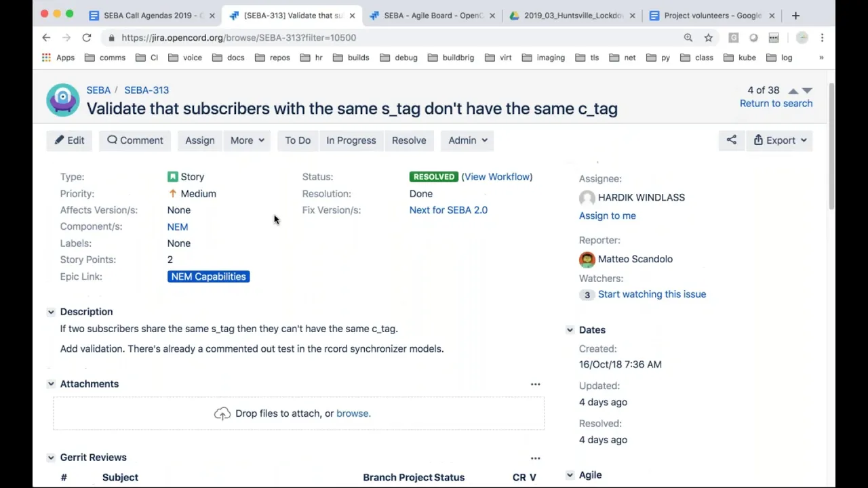868x488 pixels.
Task: Open the Export dropdown menu
Action: pyautogui.click(x=780, y=140)
